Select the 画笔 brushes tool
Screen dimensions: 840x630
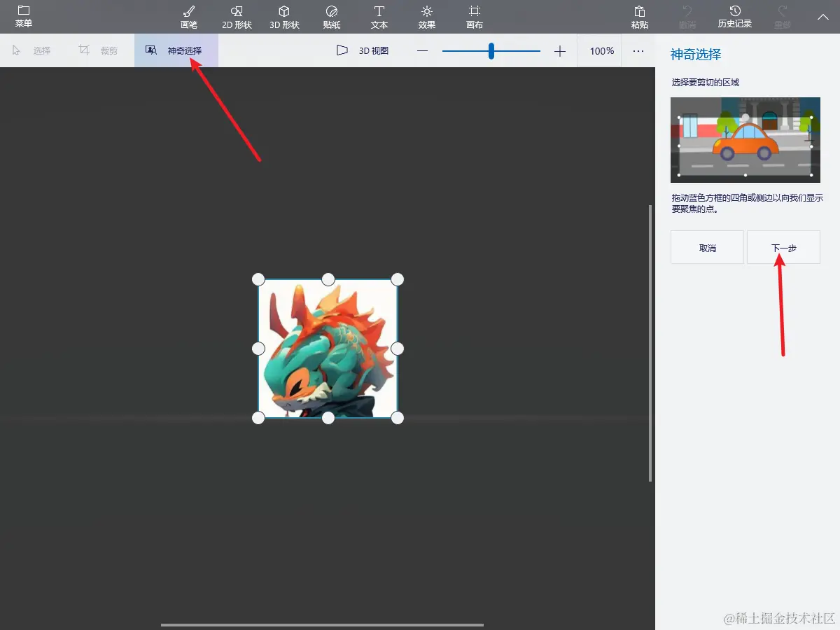[189, 17]
